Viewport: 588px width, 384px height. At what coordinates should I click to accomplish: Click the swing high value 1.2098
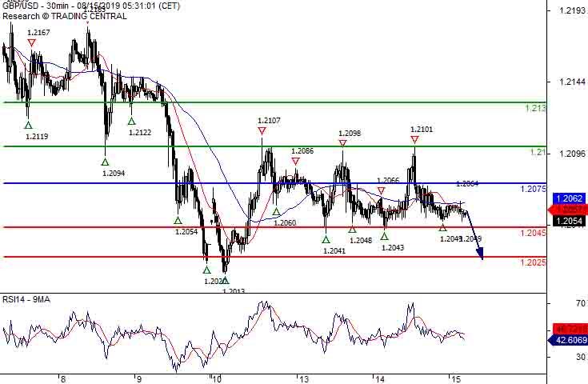coord(350,133)
